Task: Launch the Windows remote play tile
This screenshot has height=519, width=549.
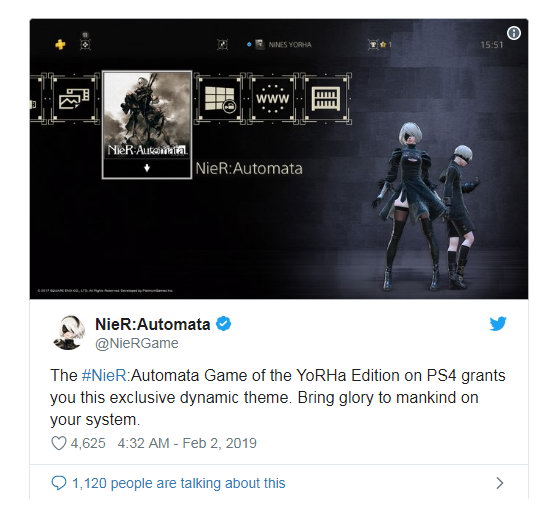Action: pos(220,99)
